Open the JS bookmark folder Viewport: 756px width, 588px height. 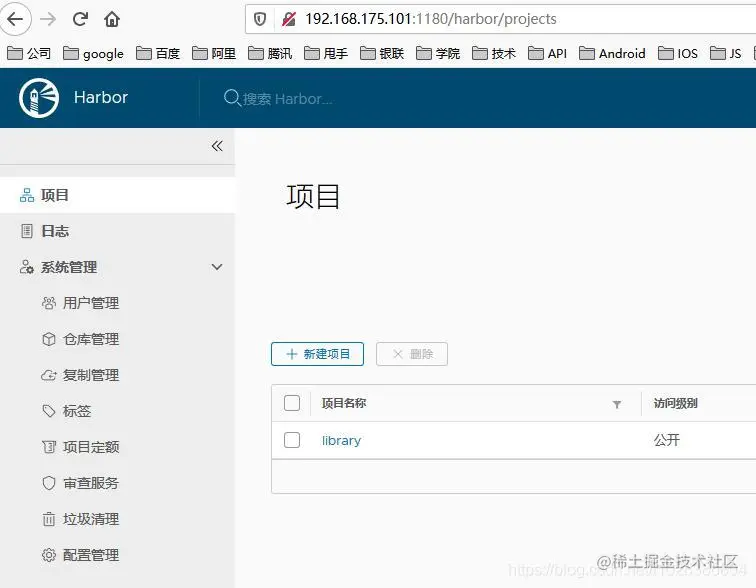coord(726,53)
